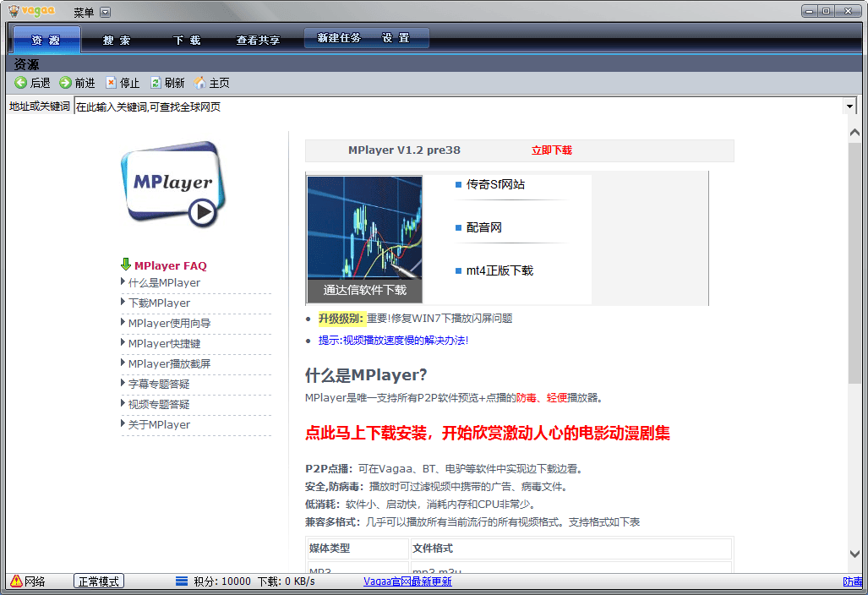Open 设置 settings
Image resolution: width=868 pixels, height=595 pixels.
(396, 38)
